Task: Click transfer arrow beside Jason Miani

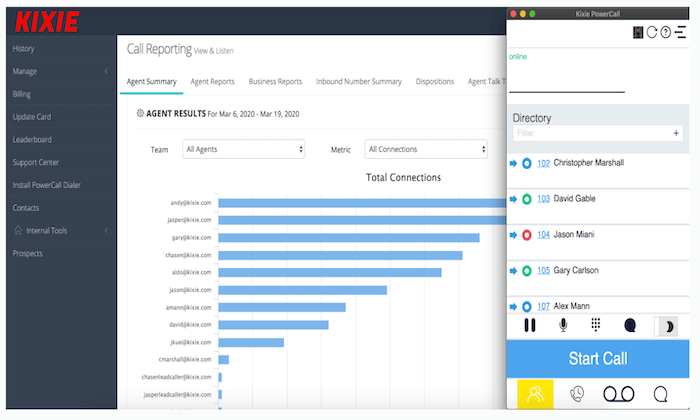Action: click(x=513, y=235)
